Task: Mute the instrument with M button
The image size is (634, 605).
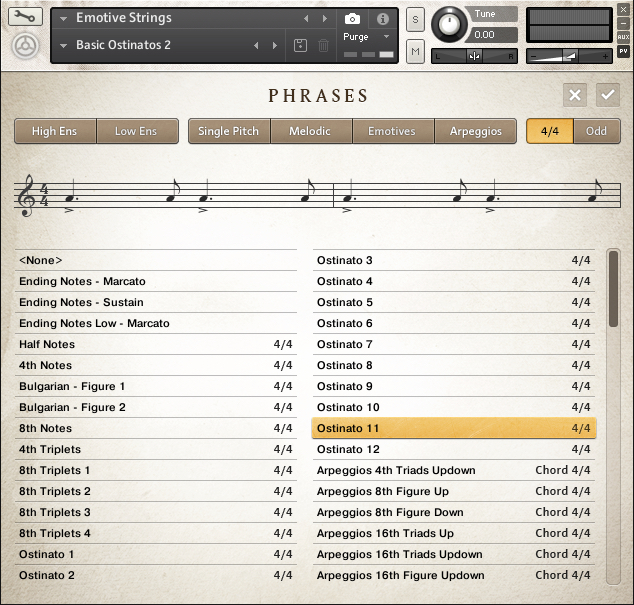Action: 415,51
